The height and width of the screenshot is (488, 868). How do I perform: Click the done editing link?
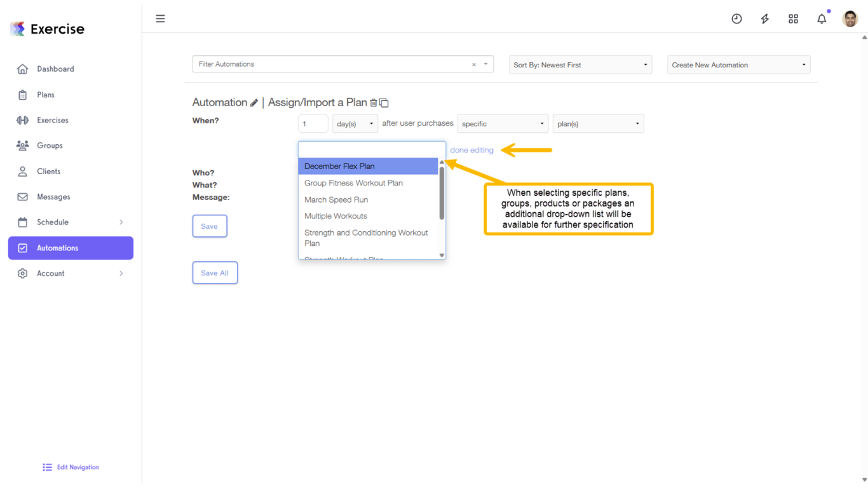[x=471, y=150]
